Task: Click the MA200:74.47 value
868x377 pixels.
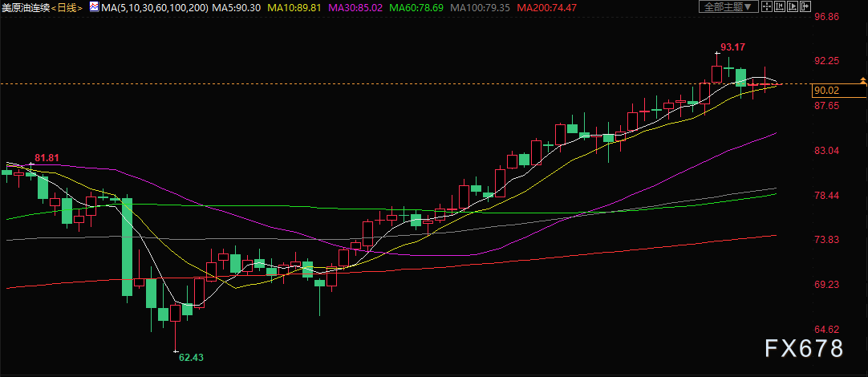Action: (x=546, y=8)
